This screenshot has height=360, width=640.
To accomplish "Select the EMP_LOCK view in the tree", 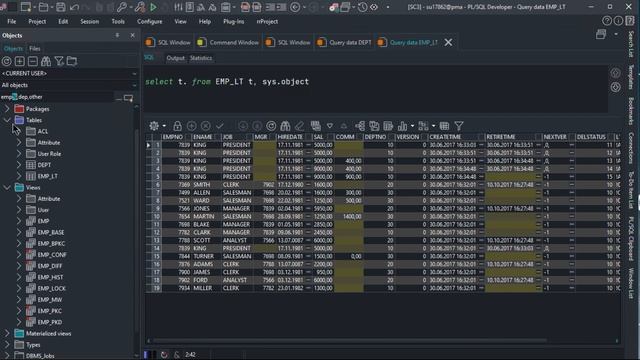I will point(51,289).
